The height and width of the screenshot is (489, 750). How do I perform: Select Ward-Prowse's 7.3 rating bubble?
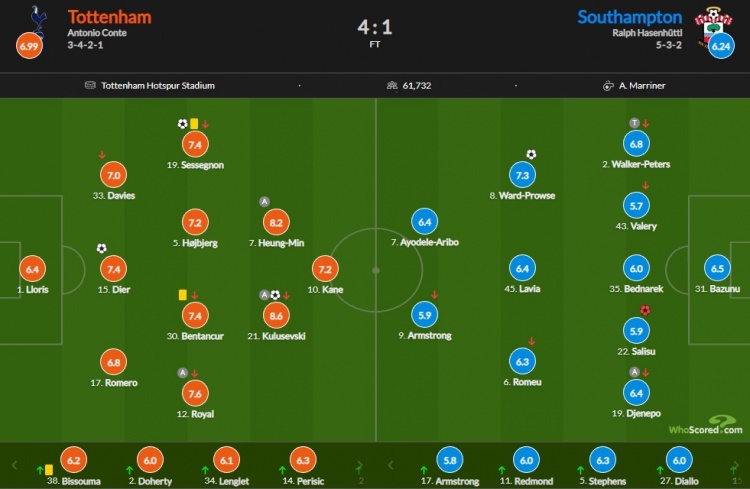pos(521,174)
